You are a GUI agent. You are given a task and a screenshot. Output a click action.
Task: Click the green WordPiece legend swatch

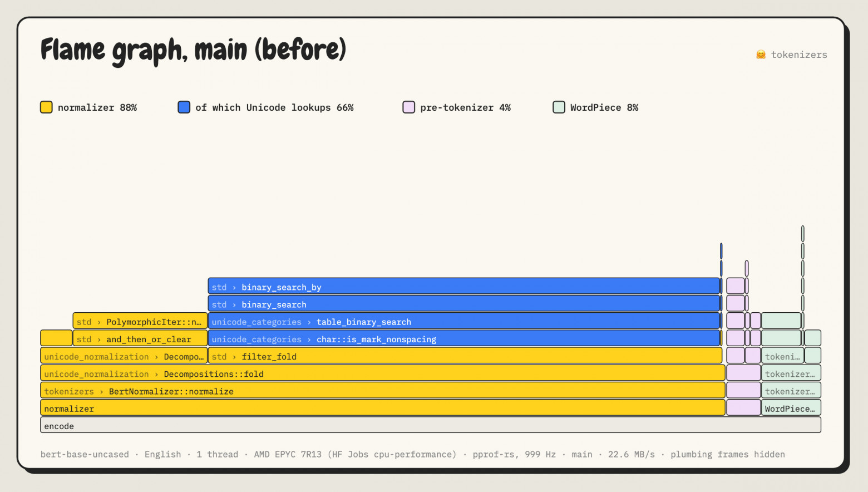pos(559,107)
